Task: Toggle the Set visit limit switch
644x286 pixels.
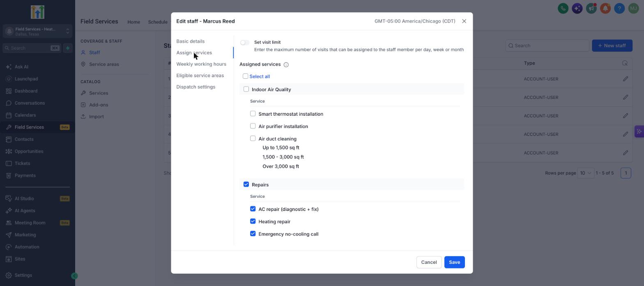Action: tap(245, 43)
